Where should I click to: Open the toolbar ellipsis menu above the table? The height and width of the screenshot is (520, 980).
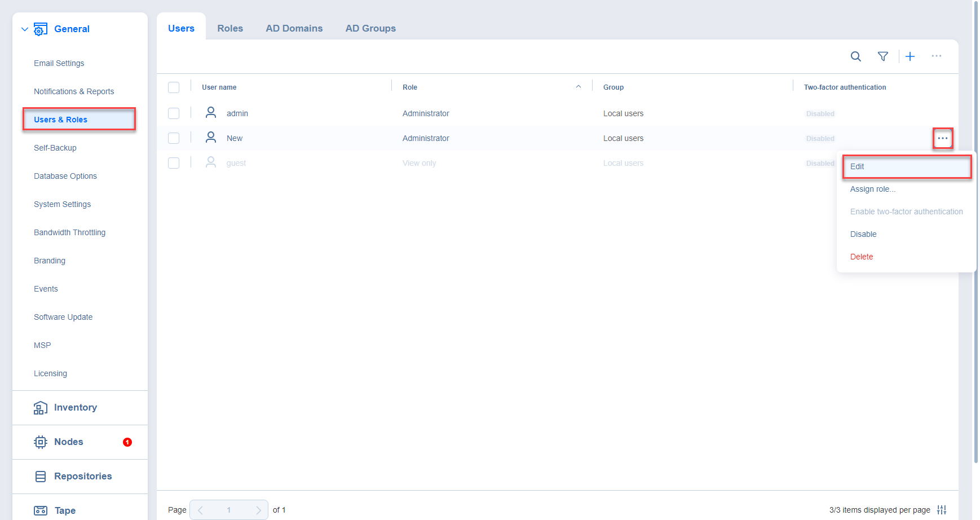pos(936,56)
